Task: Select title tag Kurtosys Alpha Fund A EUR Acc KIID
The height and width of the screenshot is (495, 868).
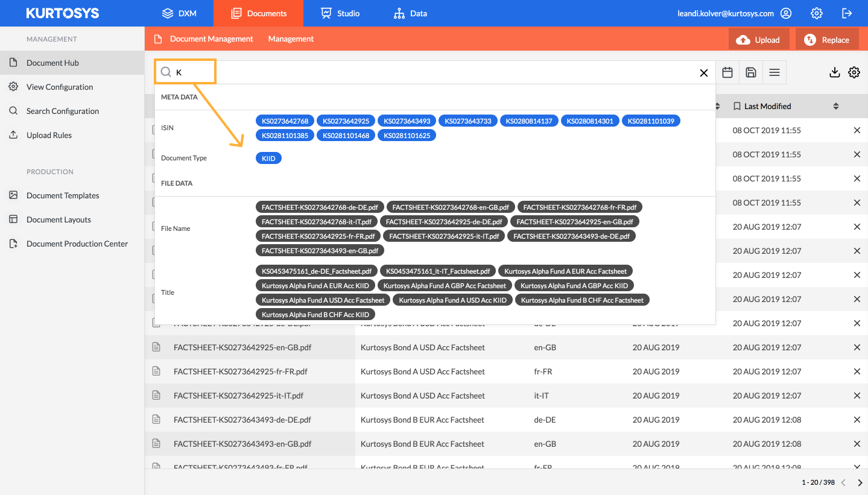Action: tap(316, 286)
